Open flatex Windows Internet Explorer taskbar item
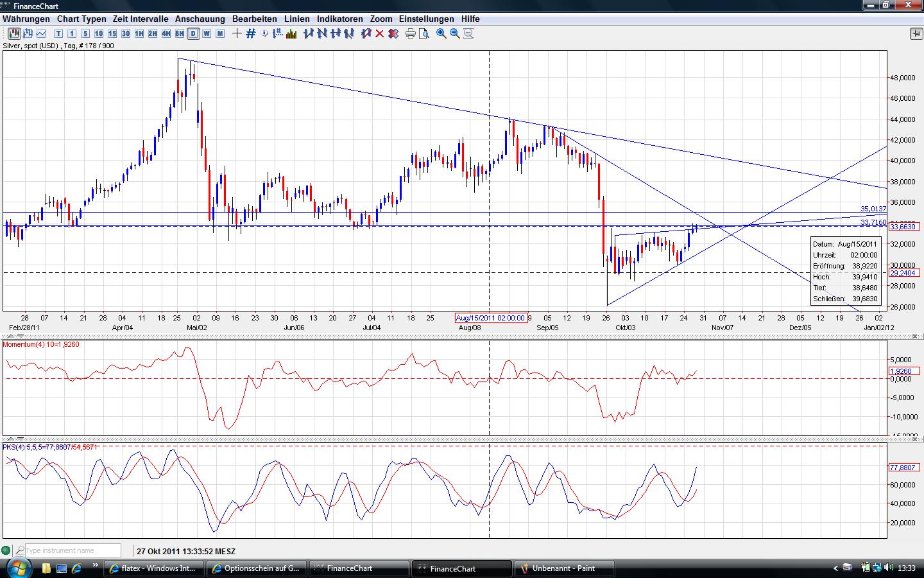Image resolution: width=924 pixels, height=578 pixels. (x=155, y=568)
